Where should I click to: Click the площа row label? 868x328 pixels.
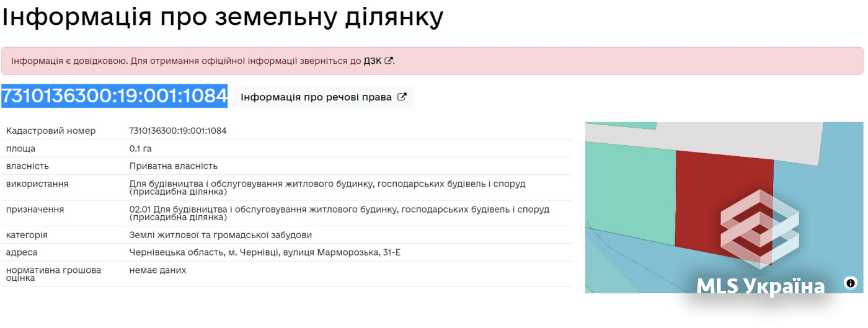tap(20, 149)
